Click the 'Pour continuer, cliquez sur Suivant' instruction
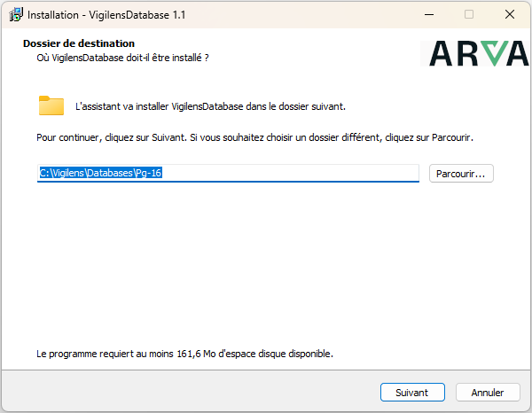 coord(254,137)
